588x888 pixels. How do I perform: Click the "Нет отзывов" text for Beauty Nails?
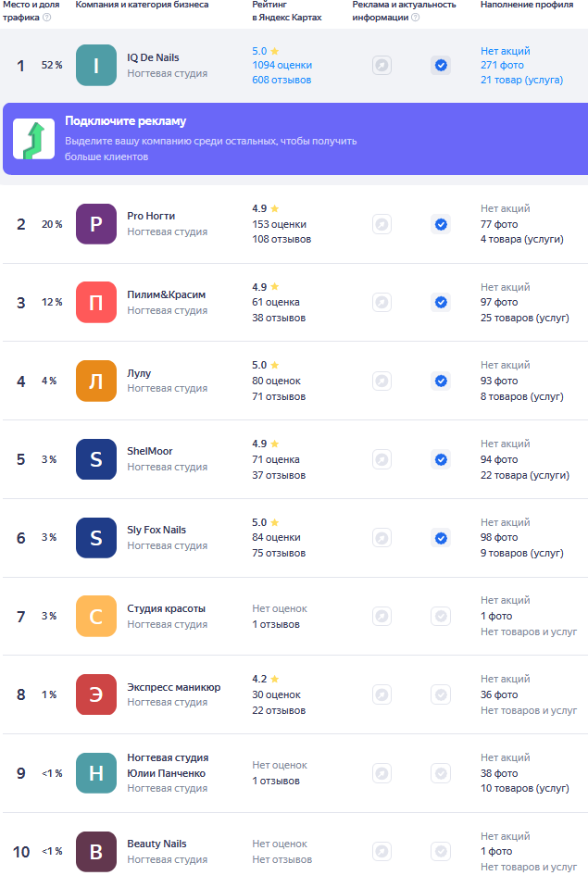(282, 859)
